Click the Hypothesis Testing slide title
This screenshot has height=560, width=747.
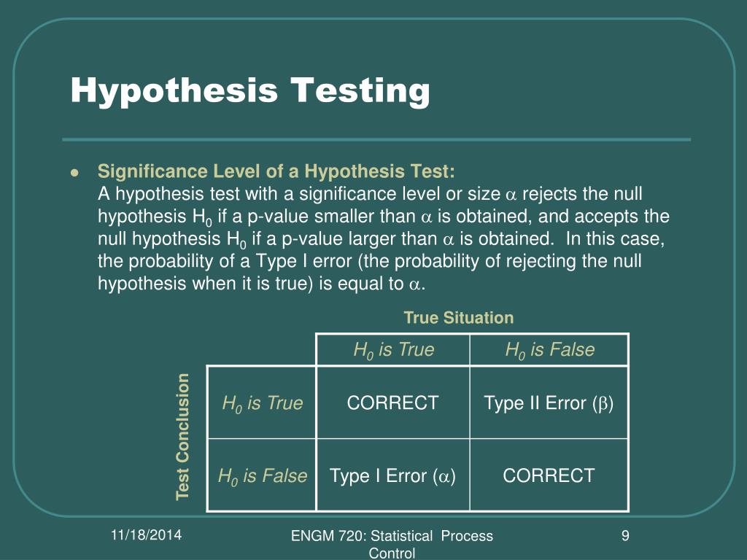(250, 91)
